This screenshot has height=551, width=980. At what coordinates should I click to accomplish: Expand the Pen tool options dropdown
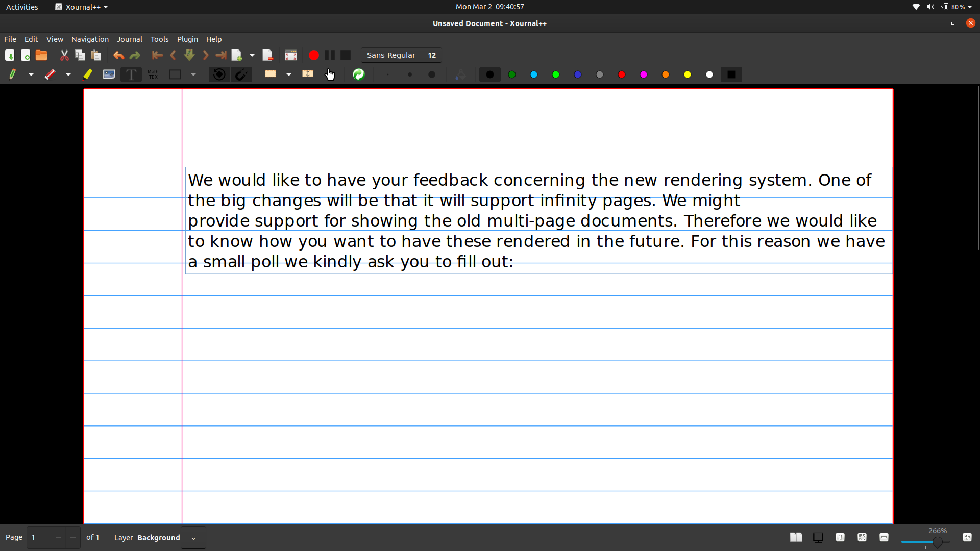pos(31,74)
